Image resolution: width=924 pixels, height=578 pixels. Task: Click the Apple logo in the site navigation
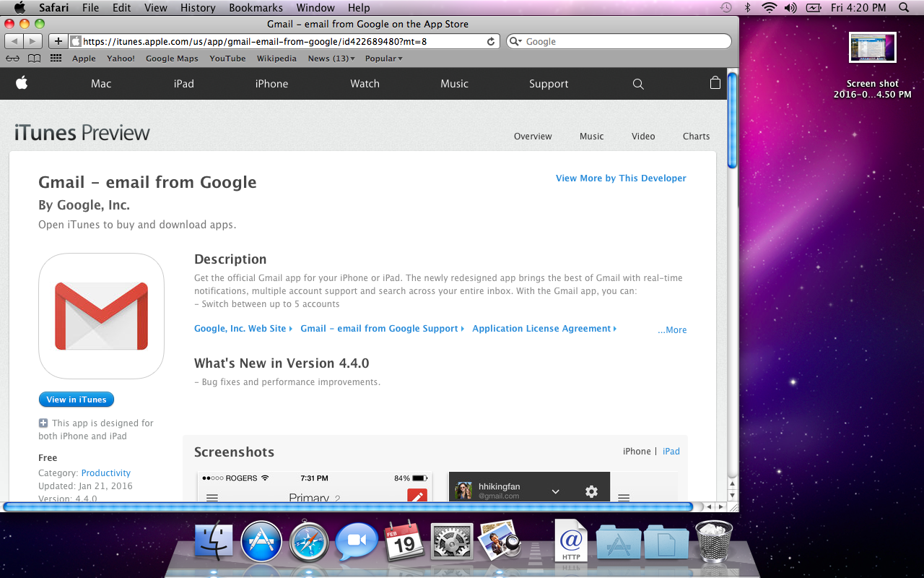coord(22,83)
